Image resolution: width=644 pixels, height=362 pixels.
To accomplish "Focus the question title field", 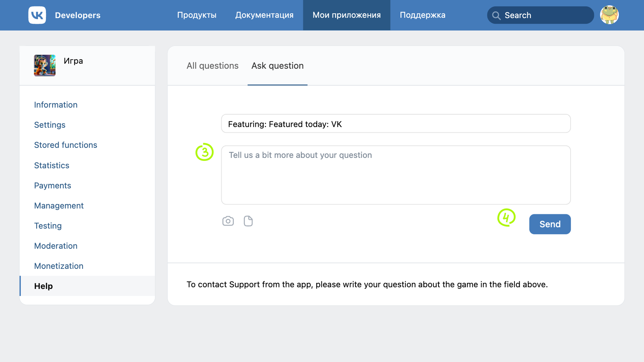I will click(396, 124).
